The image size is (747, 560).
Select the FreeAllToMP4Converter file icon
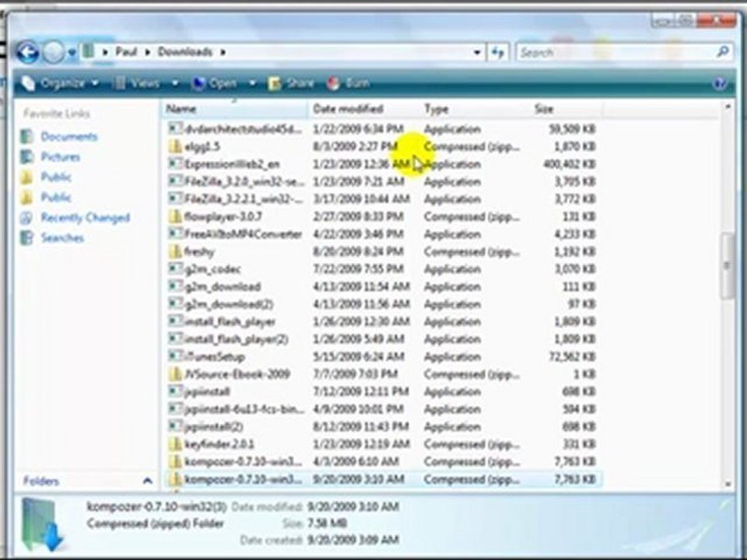pyautogui.click(x=175, y=234)
